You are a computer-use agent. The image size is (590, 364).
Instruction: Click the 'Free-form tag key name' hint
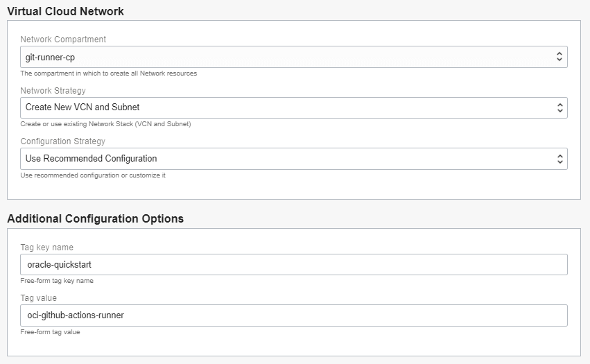coord(57,281)
